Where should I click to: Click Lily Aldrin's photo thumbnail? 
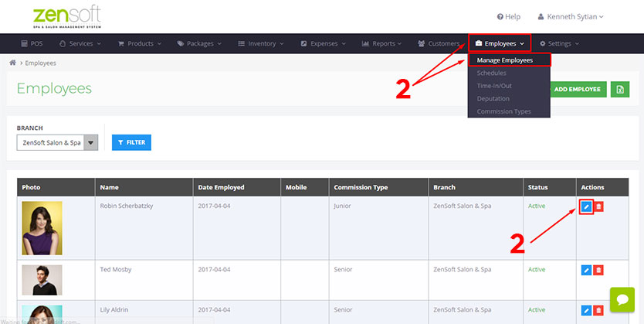coord(42,315)
